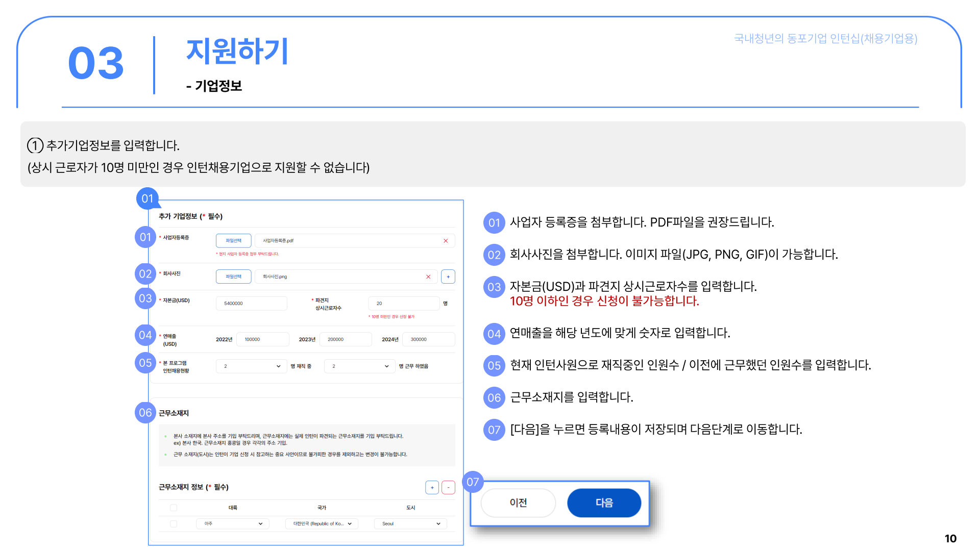This screenshot has height=551, width=980.
Task: Open the country dropdown showing 대한민국
Action: [x=322, y=523]
